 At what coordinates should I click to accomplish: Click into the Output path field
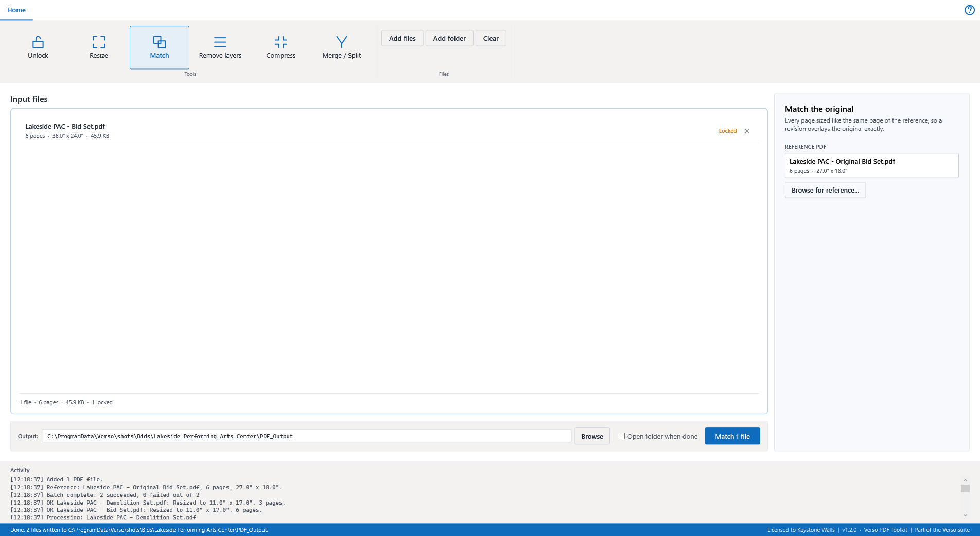coord(306,436)
